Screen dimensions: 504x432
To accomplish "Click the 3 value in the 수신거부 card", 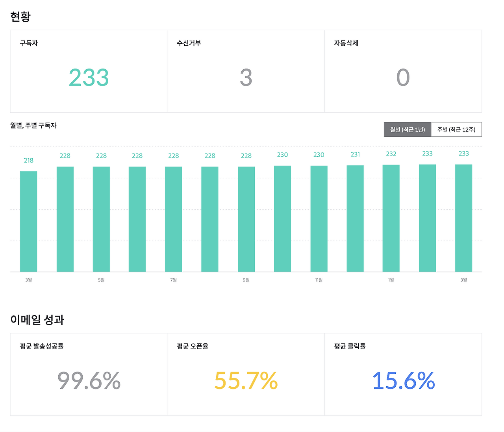I will click(x=246, y=78).
